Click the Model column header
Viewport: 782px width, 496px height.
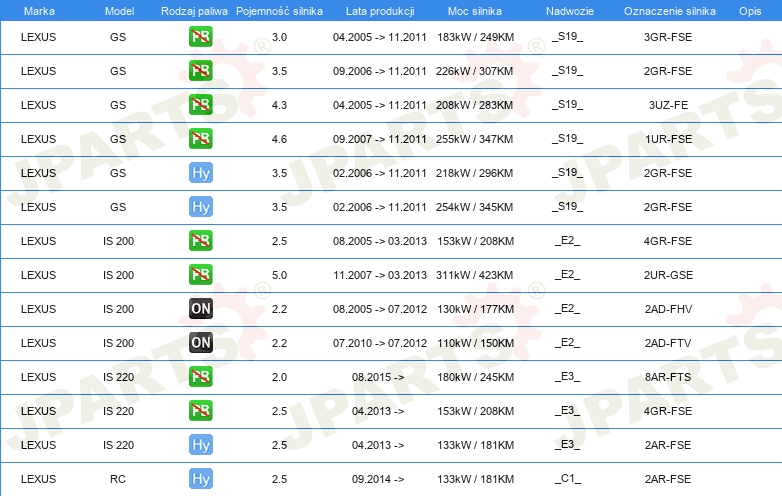point(119,11)
